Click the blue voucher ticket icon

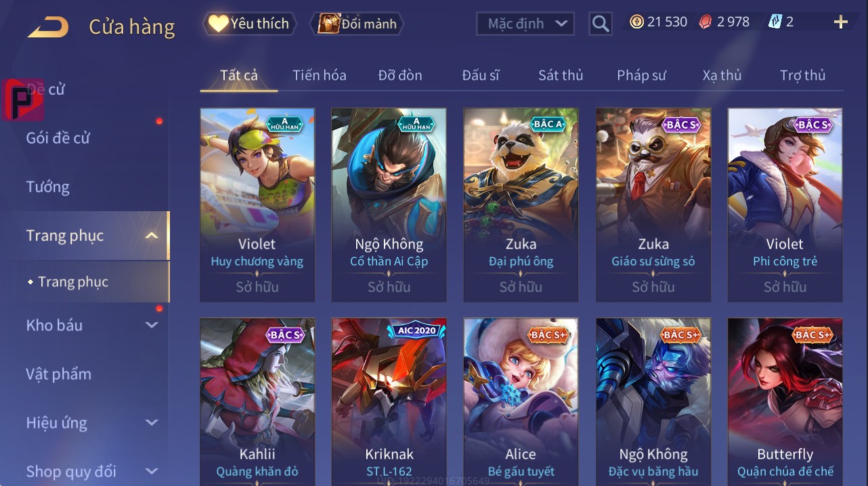pyautogui.click(x=775, y=22)
